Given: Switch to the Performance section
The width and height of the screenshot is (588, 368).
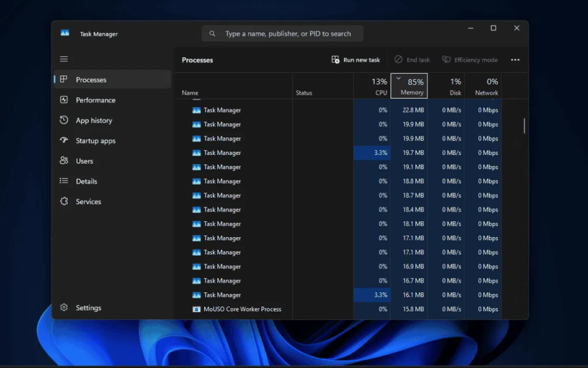Looking at the screenshot, I should [x=64, y=100].
